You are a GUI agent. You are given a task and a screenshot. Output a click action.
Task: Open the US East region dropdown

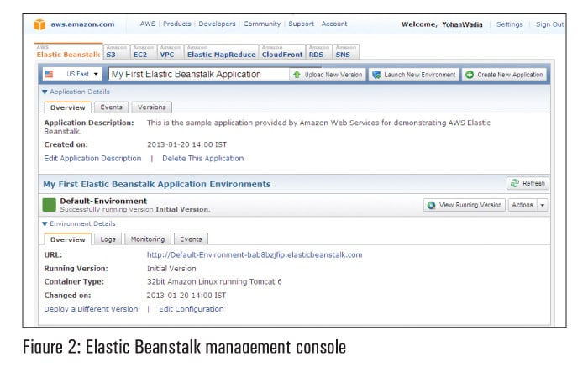pos(71,74)
